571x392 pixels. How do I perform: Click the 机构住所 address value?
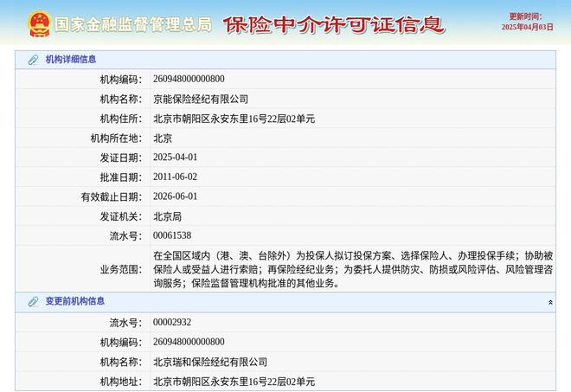[234, 119]
